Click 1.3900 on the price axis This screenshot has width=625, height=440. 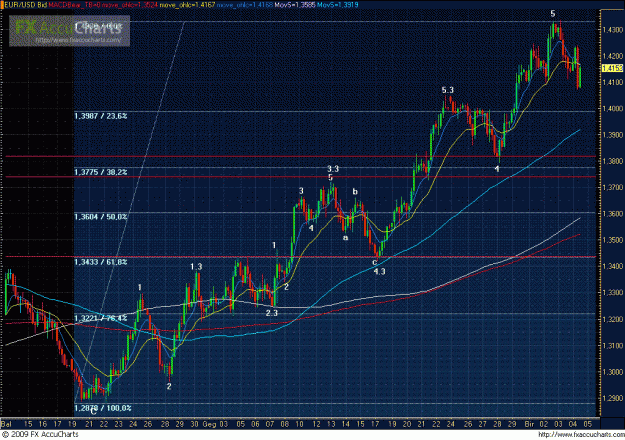[x=612, y=135]
